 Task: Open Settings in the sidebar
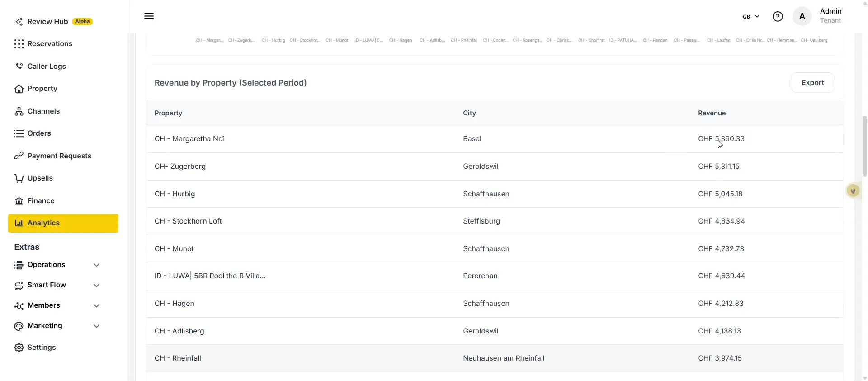point(42,348)
